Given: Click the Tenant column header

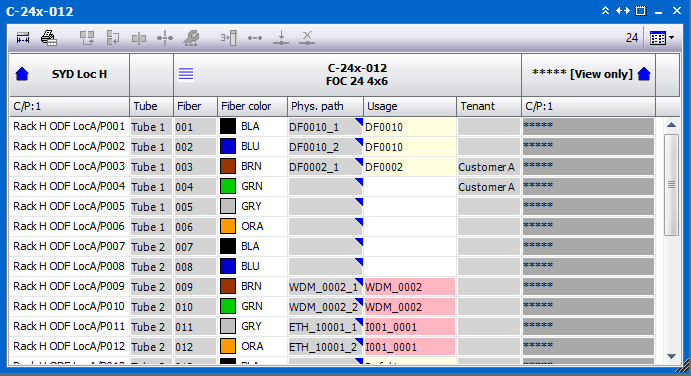Looking at the screenshot, I should click(489, 106).
